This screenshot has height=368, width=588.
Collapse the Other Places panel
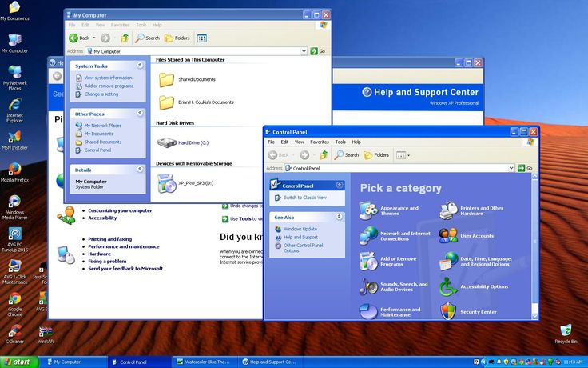(141, 114)
